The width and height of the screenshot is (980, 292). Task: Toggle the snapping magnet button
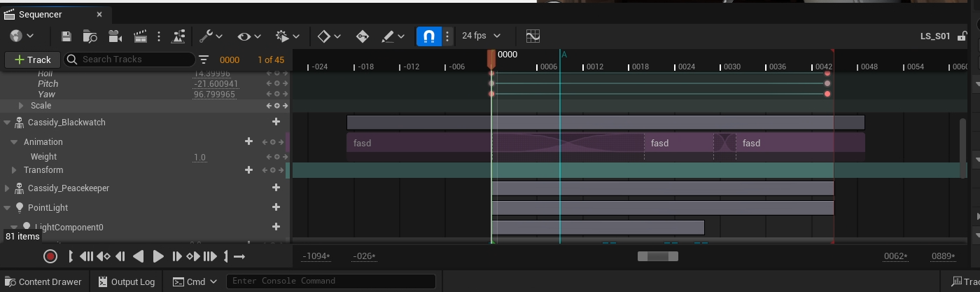pos(429,36)
